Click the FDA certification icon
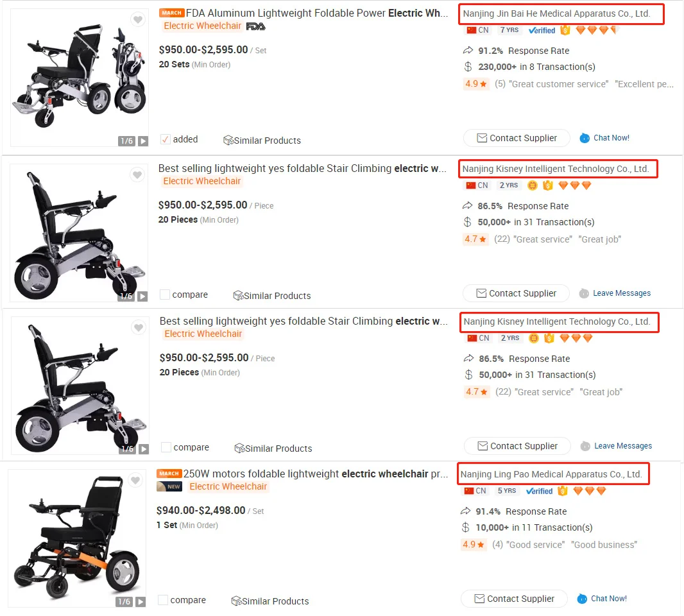The width and height of the screenshot is (684, 616). [255, 26]
